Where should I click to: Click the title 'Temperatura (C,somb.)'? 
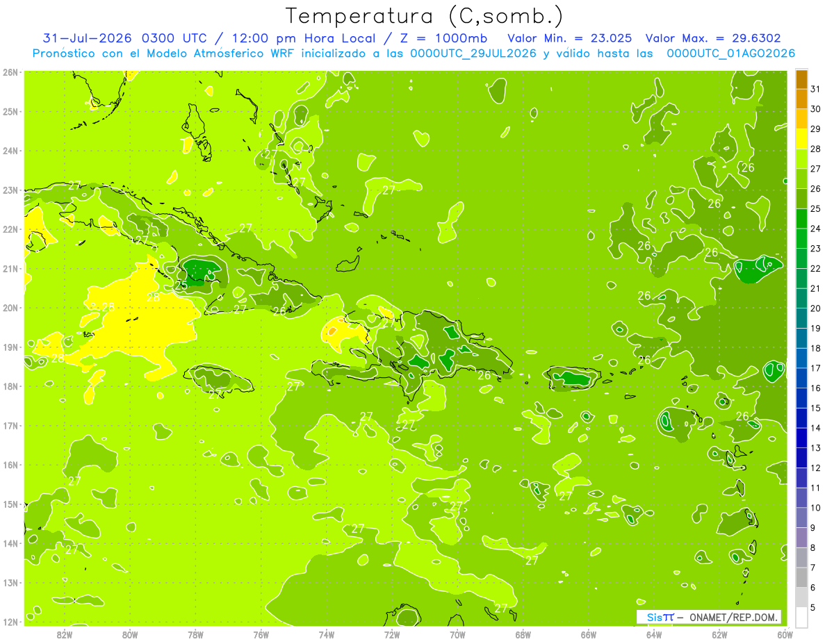coord(425,16)
